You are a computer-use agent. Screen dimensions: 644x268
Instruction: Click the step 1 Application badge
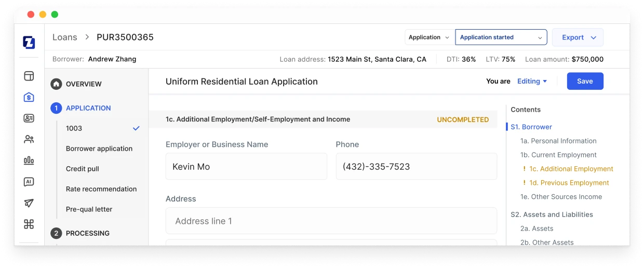56,108
